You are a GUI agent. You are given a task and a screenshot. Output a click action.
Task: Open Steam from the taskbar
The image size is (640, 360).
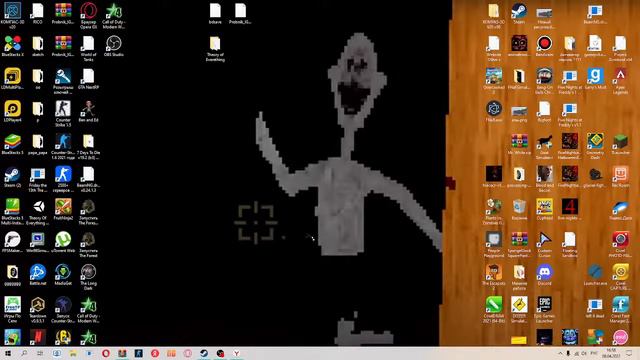pos(204,353)
